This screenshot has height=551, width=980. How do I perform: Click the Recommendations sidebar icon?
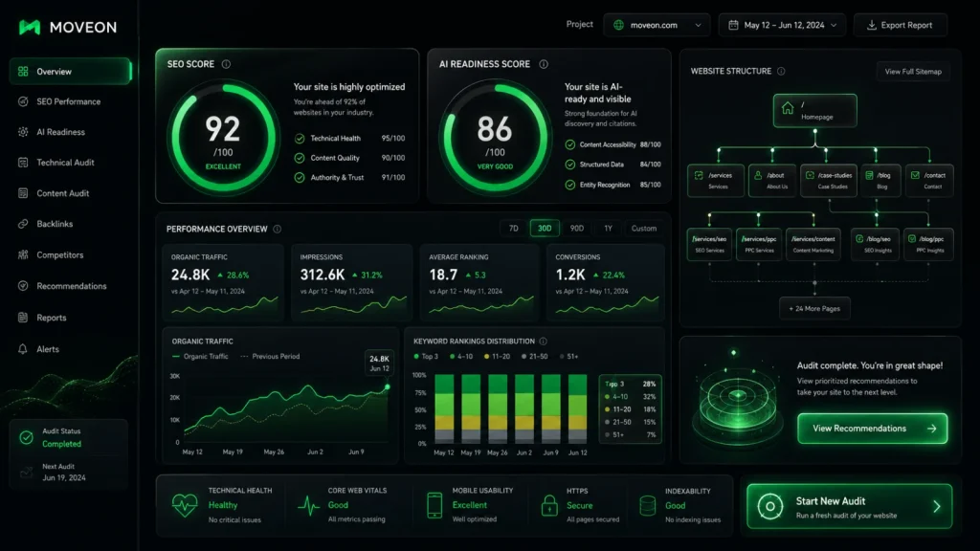[x=23, y=285]
